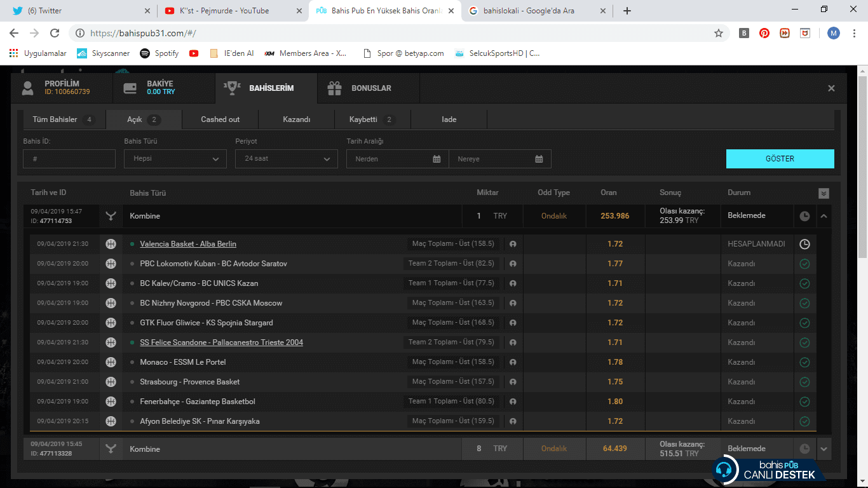Viewport: 868px width, 488px height.
Task: Open SelcukSportsHD bookmark
Action: (498, 53)
